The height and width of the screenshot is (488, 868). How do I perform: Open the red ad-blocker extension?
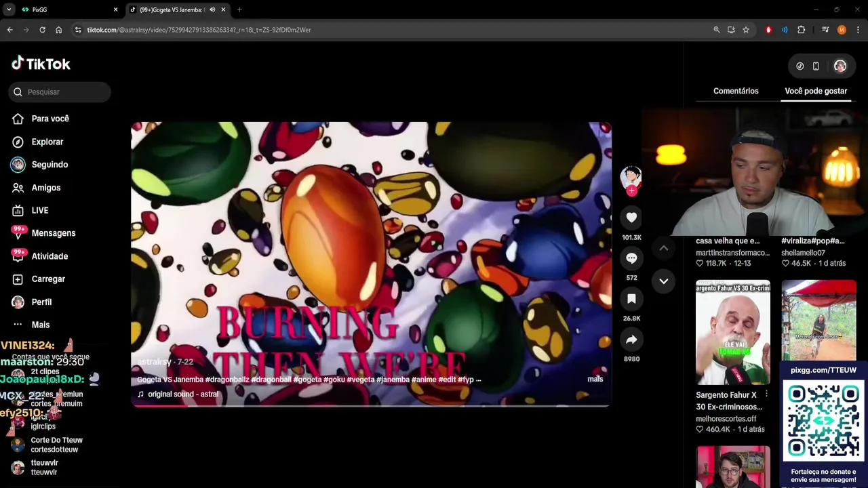coord(768,30)
